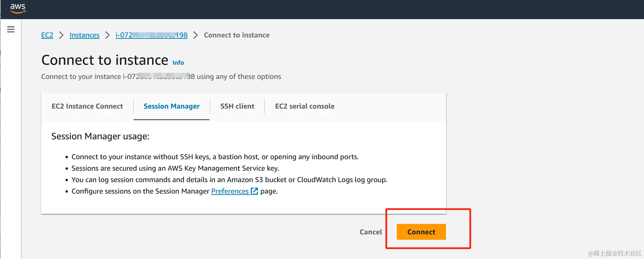This screenshot has width=644, height=259.
Task: Open the Info link beside heading
Action: [x=178, y=63]
